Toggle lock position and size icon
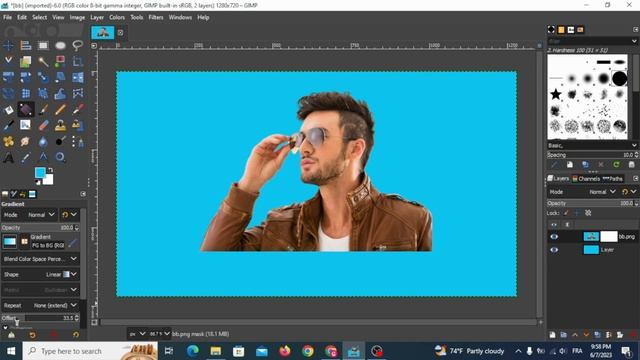The width and height of the screenshot is (640, 360). (577, 213)
